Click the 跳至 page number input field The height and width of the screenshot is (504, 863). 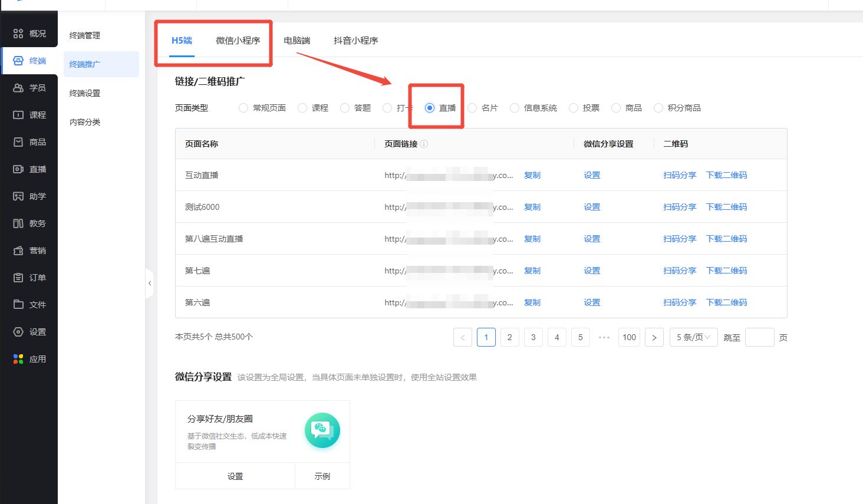tap(759, 337)
